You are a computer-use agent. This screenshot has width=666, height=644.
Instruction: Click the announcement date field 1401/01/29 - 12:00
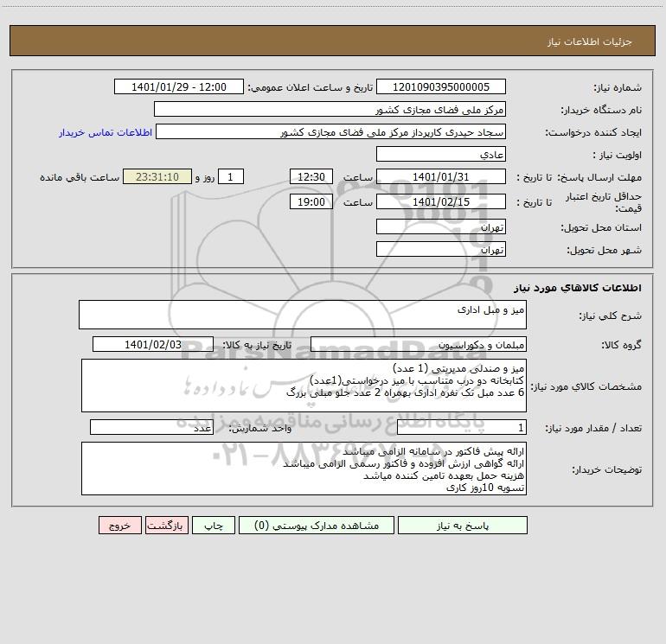tap(179, 86)
